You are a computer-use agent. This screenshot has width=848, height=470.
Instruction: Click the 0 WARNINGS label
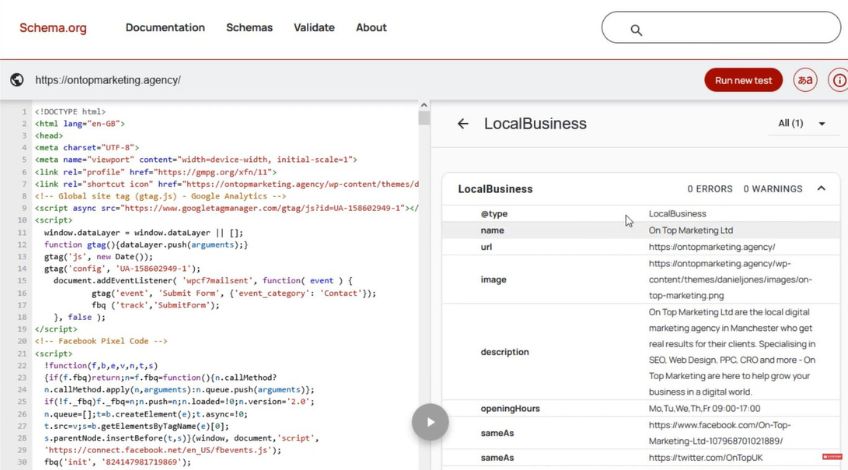pyautogui.click(x=772, y=189)
